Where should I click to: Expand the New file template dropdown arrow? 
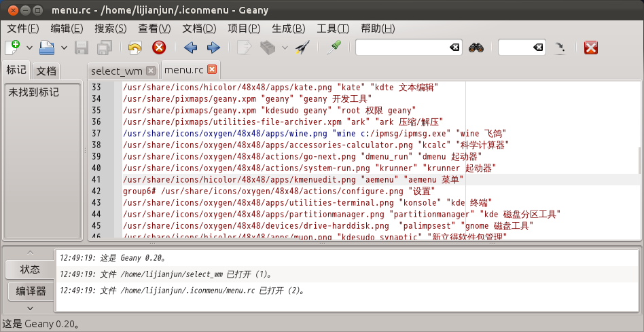30,48
